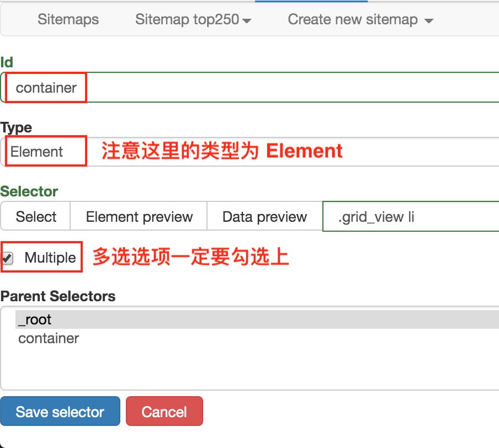Open the Sitemaps tab
The image size is (499, 448).
(x=68, y=20)
